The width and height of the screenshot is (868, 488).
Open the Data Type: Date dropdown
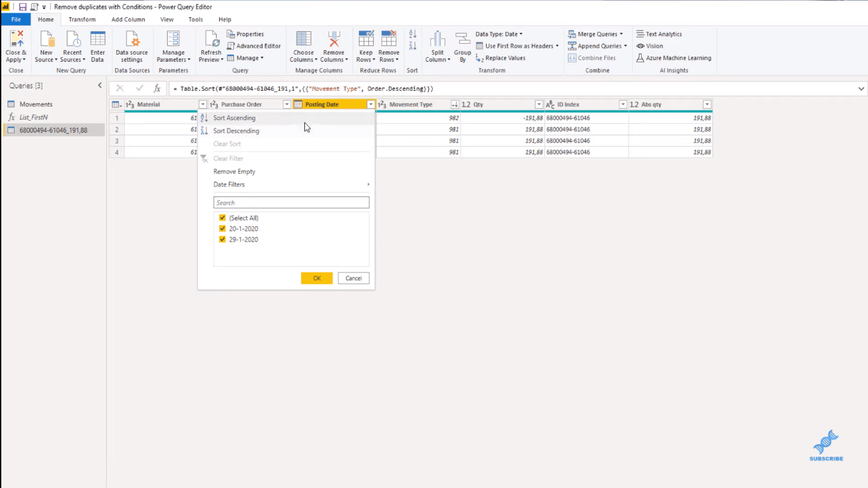(x=499, y=34)
